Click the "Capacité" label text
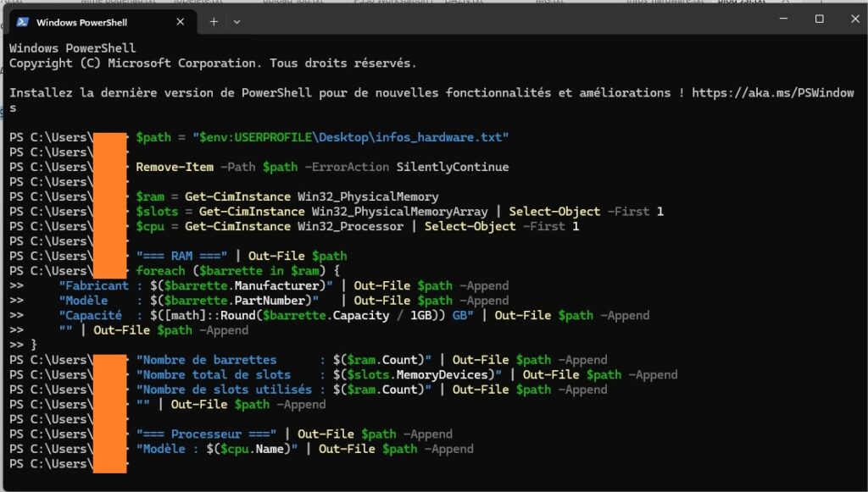The height and width of the screenshot is (492, 868). coord(91,316)
